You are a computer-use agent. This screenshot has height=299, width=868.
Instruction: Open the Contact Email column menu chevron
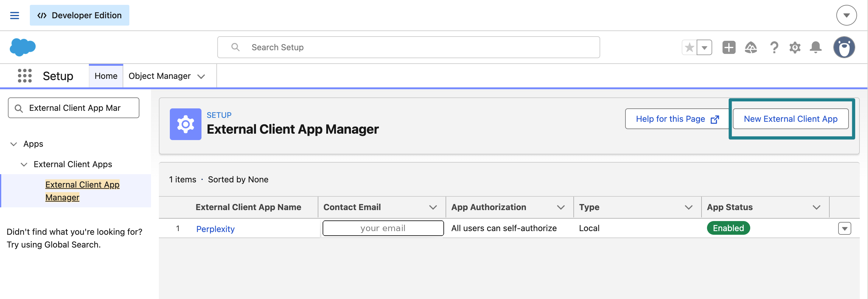[x=433, y=207]
